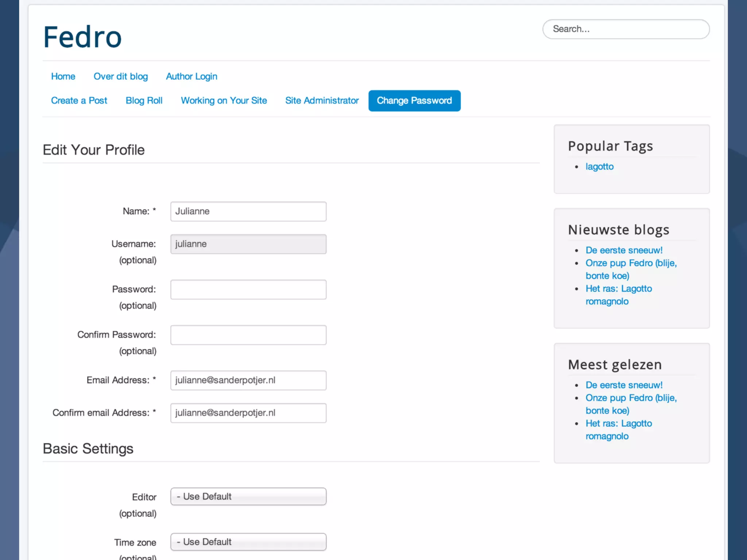
Task: Open the Author Login link
Action: 191,77
